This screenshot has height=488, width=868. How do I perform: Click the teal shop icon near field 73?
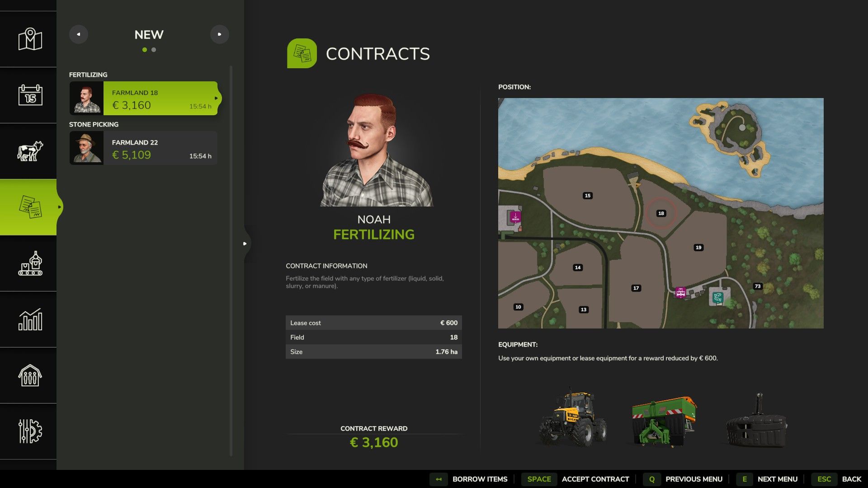tap(717, 297)
